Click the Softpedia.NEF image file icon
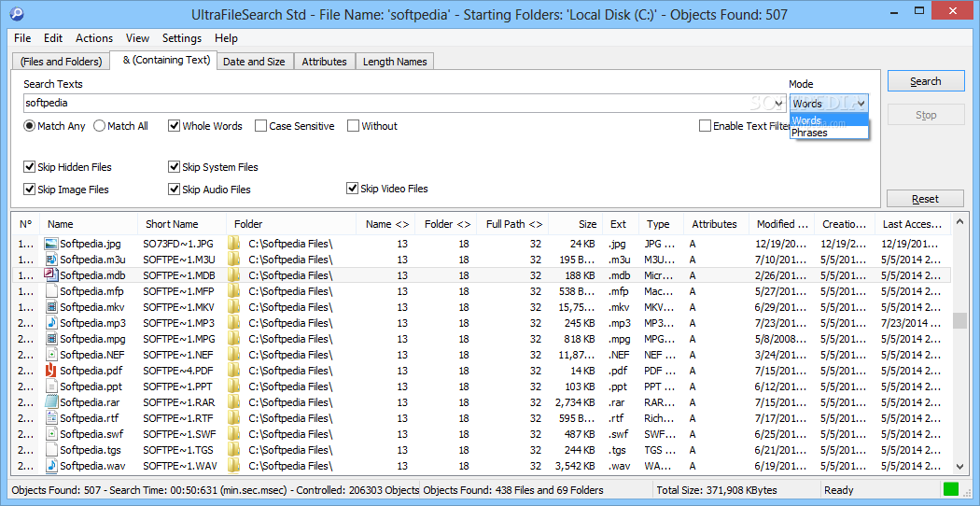Image resolution: width=980 pixels, height=506 pixels. (x=51, y=354)
